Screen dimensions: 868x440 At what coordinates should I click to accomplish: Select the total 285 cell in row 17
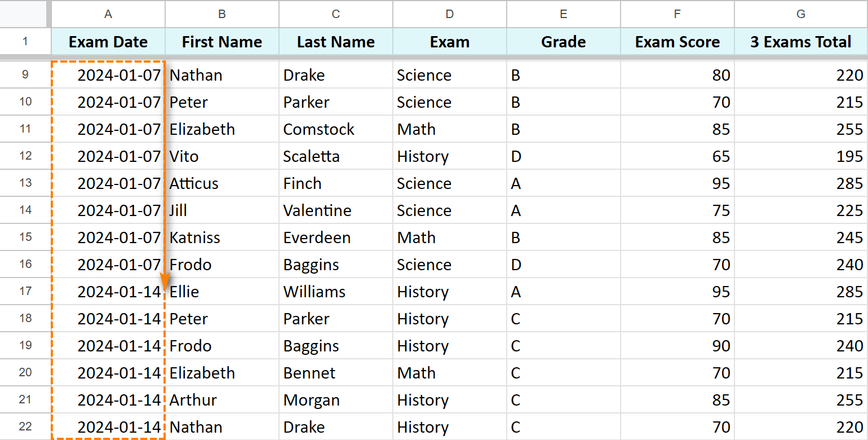(801, 291)
